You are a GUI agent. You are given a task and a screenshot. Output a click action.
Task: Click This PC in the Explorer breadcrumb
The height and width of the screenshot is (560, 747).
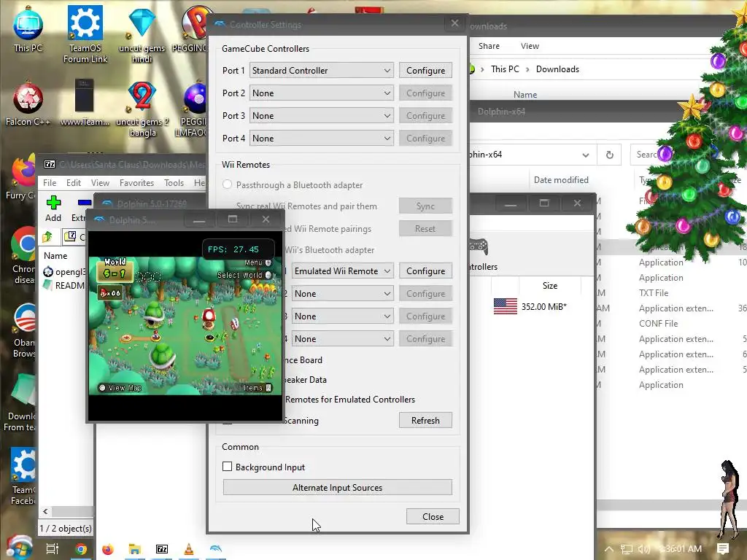pos(505,69)
